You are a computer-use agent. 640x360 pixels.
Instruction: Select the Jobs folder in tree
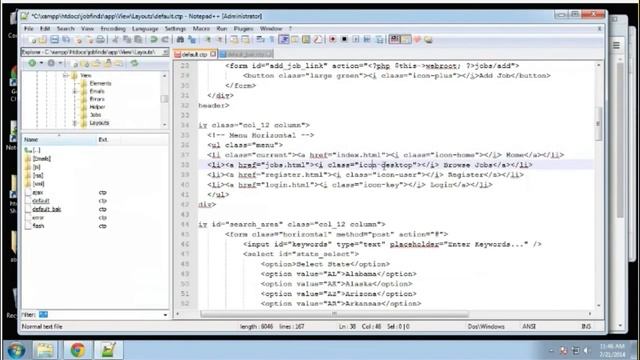coord(95,115)
